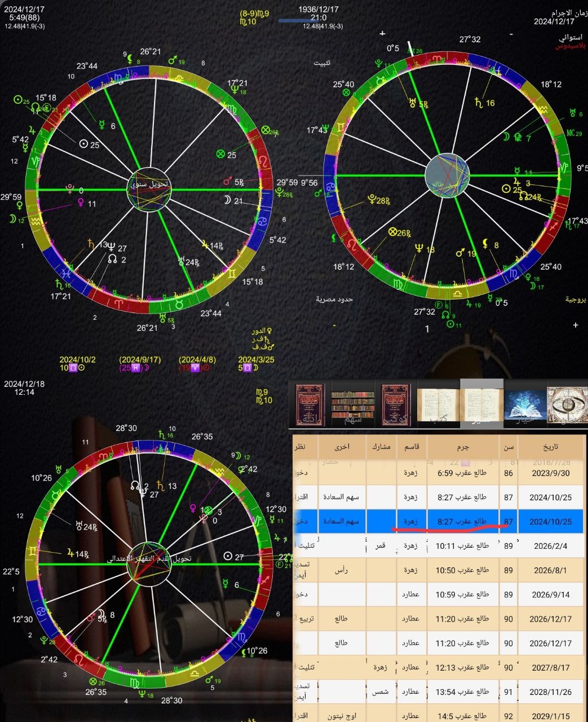
Task: Open the كوكب book cover icon
Action: pos(396,405)
